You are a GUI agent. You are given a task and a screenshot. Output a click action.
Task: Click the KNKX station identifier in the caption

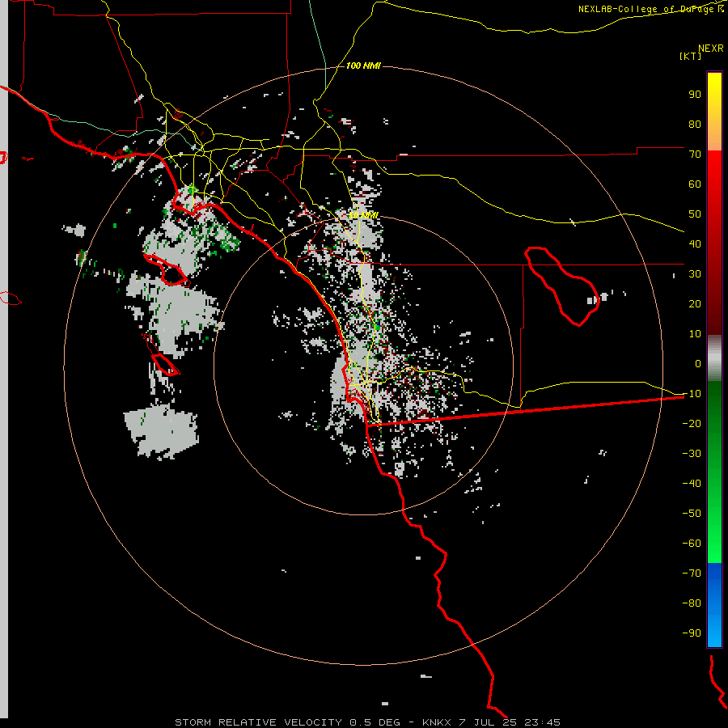437,722
